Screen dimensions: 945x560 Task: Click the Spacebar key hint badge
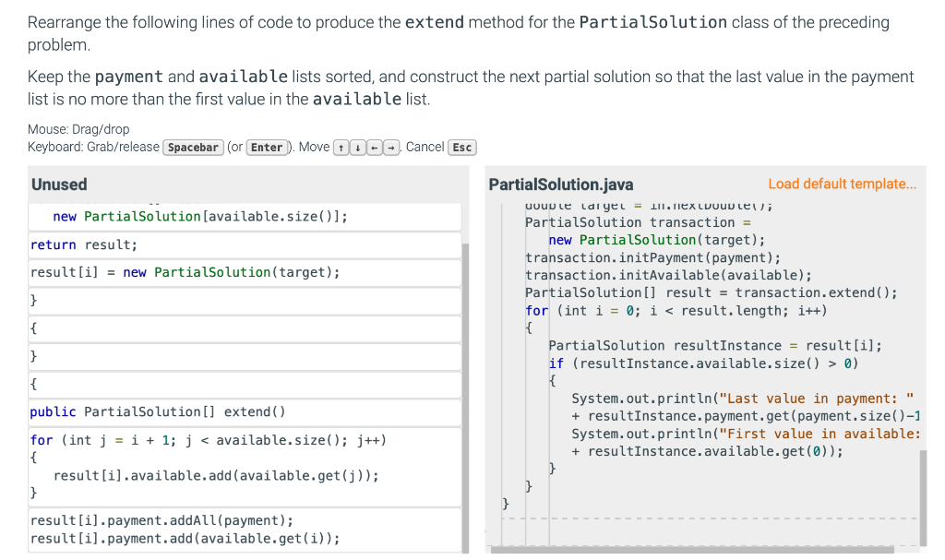click(x=192, y=147)
